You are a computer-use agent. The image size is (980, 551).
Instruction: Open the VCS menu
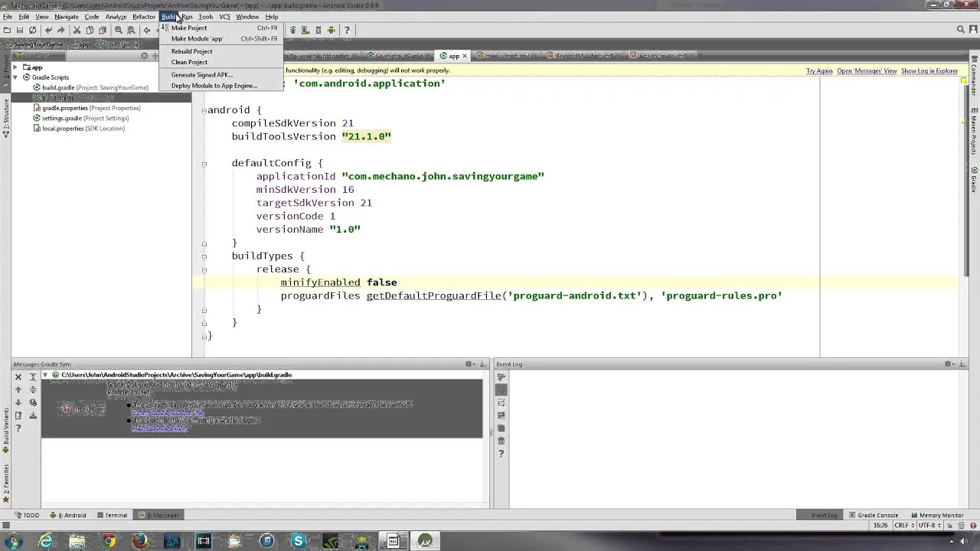(224, 17)
